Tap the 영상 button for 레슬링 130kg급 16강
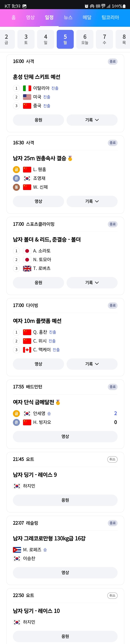 pyautogui.click(x=65, y=573)
